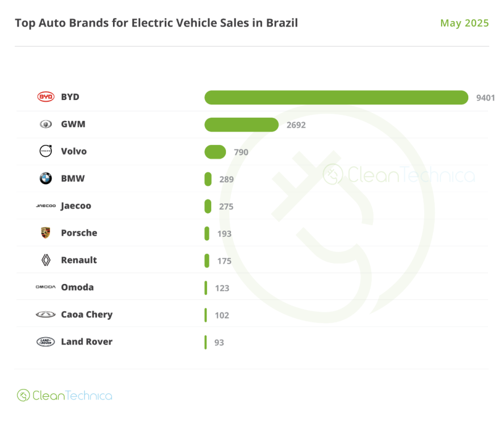Click the CleanTechnica logo at bottom left
Image resolution: width=504 pixels, height=426 pixels.
[x=64, y=395]
